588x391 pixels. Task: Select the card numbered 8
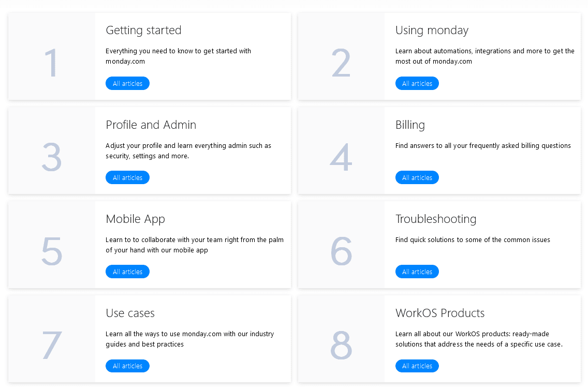point(341,345)
